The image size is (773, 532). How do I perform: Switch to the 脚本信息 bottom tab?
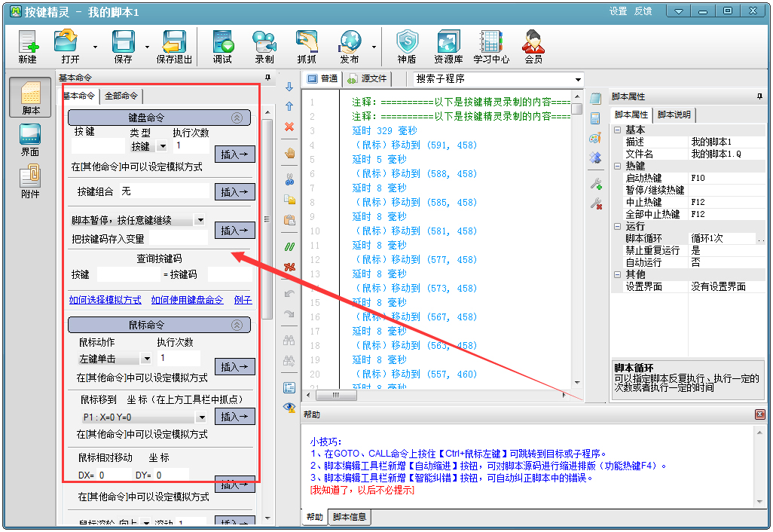350,517
